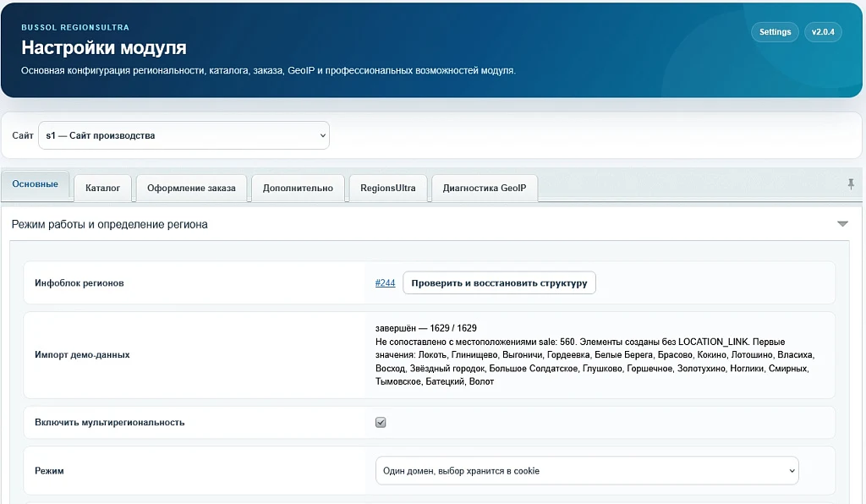Click the 'Режим' row label

point(49,471)
